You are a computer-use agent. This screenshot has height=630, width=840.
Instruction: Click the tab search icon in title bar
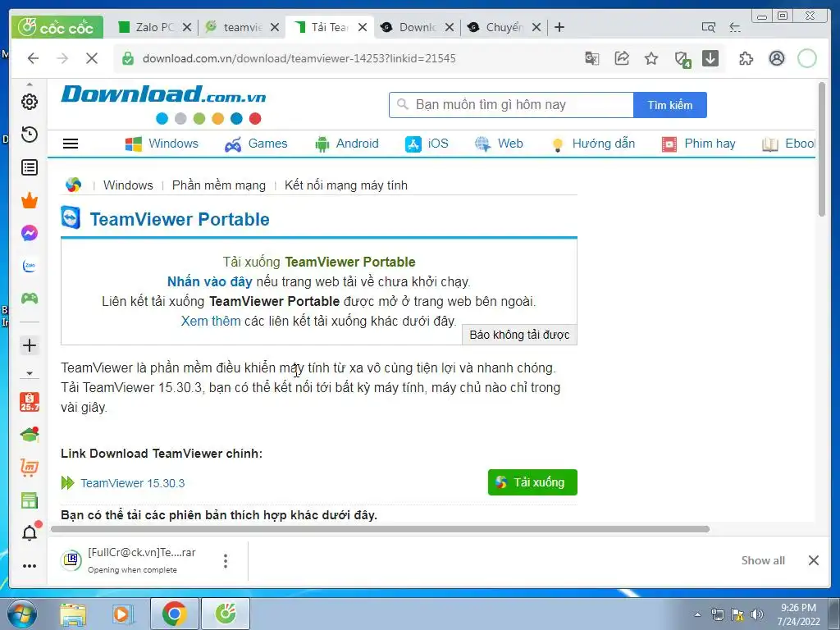pos(708,27)
